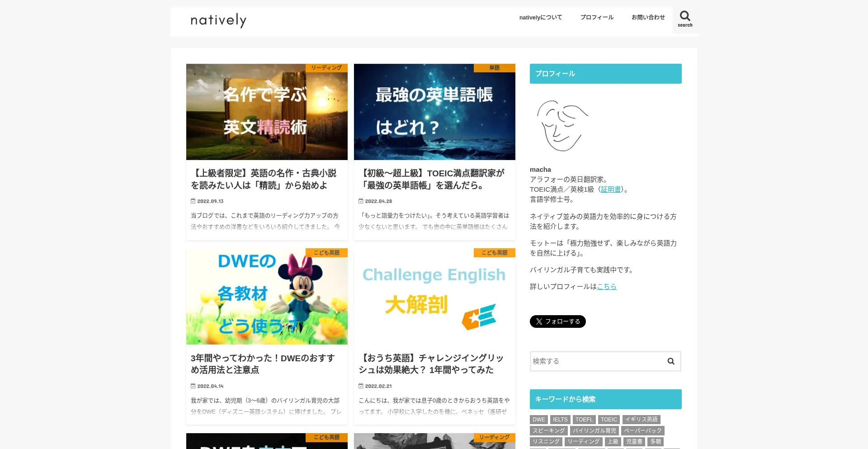Click the date text 2022.02.21
868x449 pixels.
coord(378,386)
